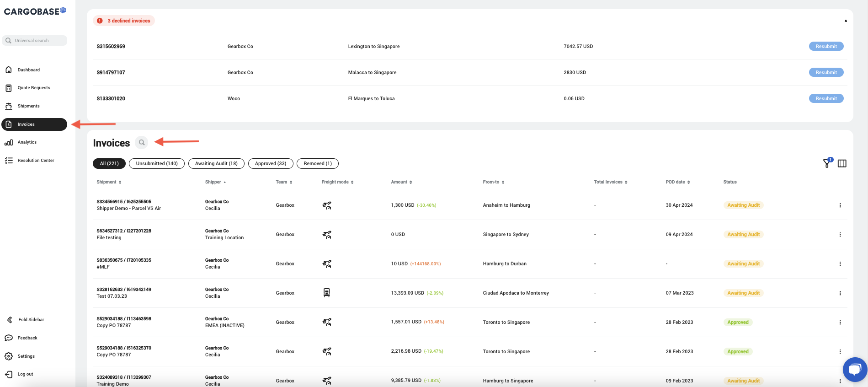The image size is (868, 387).
Task: Go to Analytics in the sidebar
Action: tap(27, 142)
